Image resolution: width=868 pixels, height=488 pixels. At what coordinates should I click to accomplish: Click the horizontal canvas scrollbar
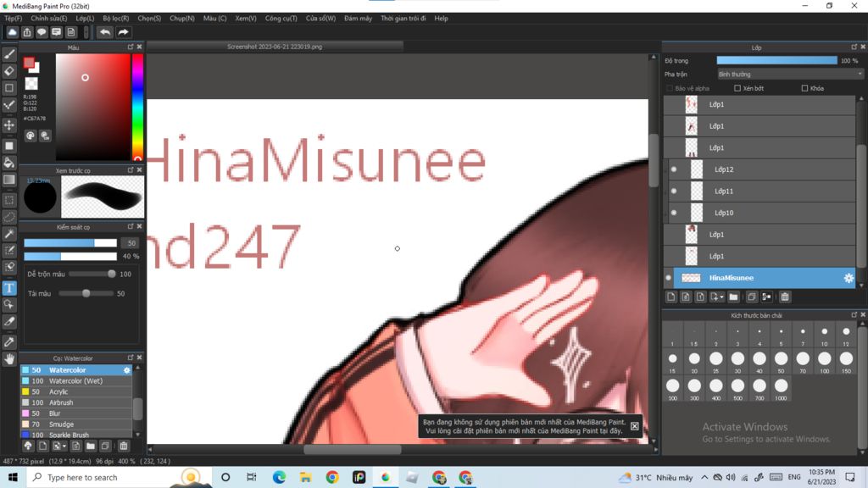pos(352,449)
